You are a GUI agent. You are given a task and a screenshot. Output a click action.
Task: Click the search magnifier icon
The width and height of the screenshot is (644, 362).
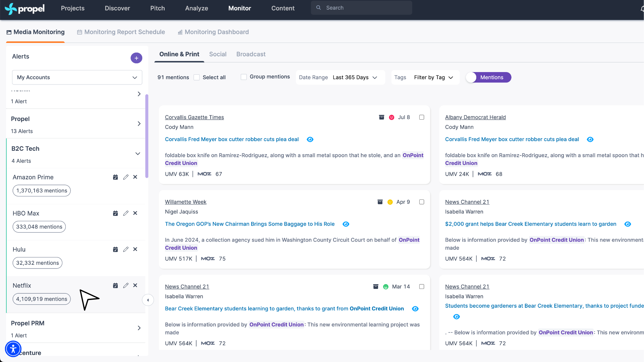pos(319,8)
